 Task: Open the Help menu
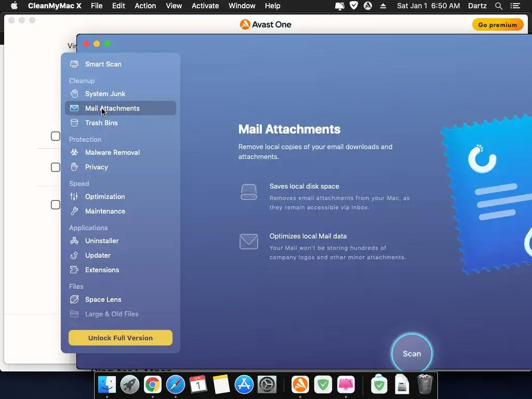272,6
